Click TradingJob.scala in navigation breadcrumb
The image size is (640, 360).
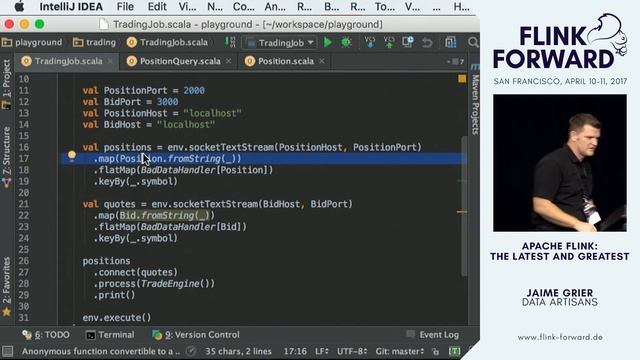[x=167, y=42]
